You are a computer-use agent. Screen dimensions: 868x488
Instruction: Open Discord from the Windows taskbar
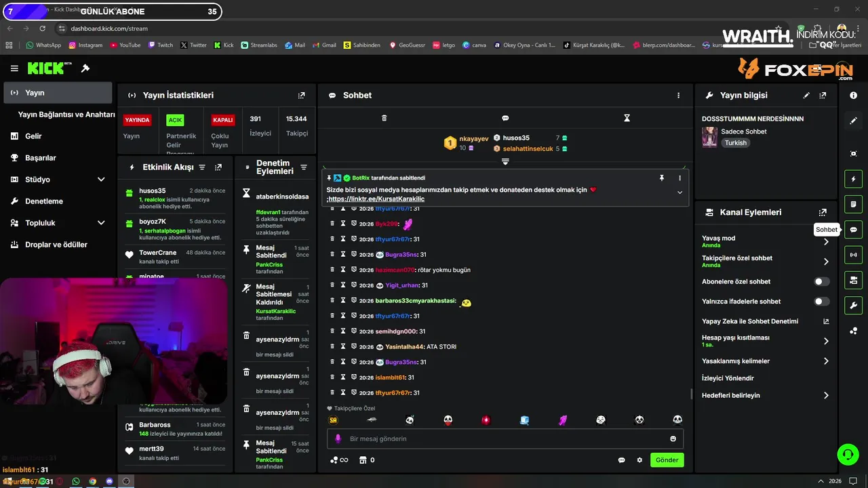coord(109,481)
